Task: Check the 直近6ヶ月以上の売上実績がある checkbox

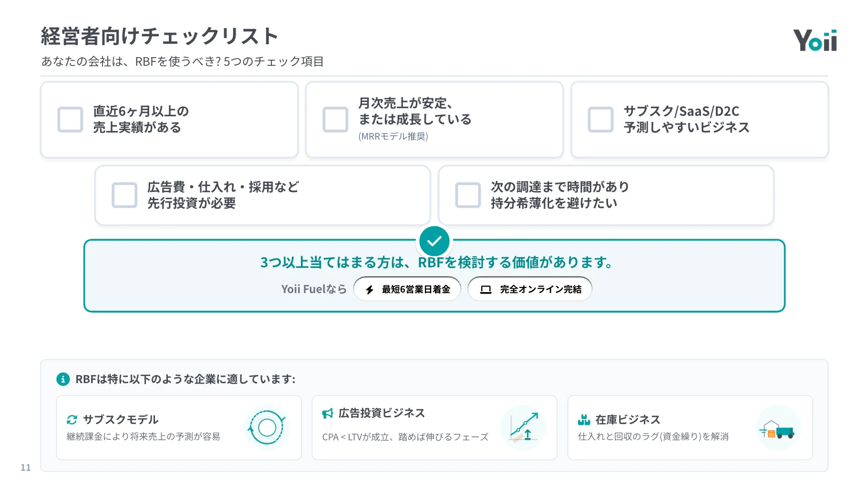Action: [x=70, y=119]
